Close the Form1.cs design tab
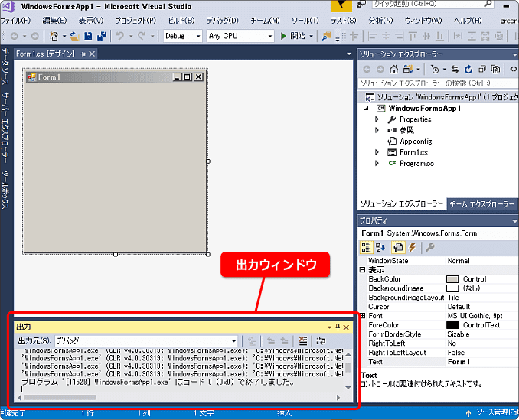The width and height of the screenshot is (519, 420). coord(92,54)
